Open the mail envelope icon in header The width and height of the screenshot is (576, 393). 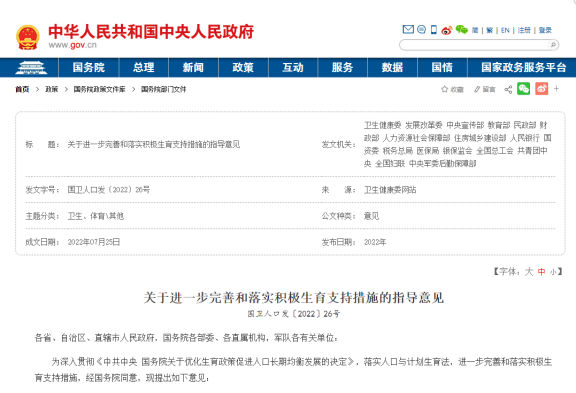coord(408,29)
